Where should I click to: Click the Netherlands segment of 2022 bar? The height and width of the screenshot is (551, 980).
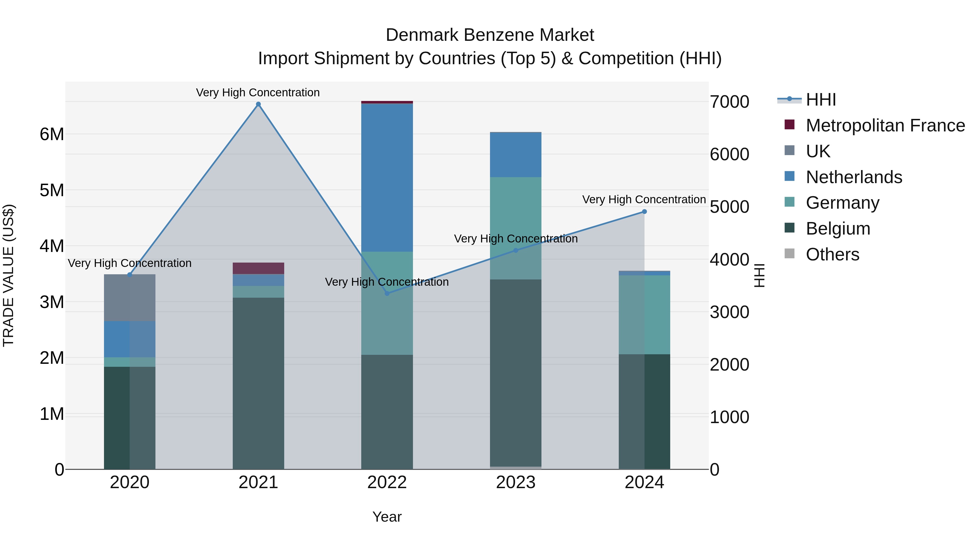(x=387, y=178)
